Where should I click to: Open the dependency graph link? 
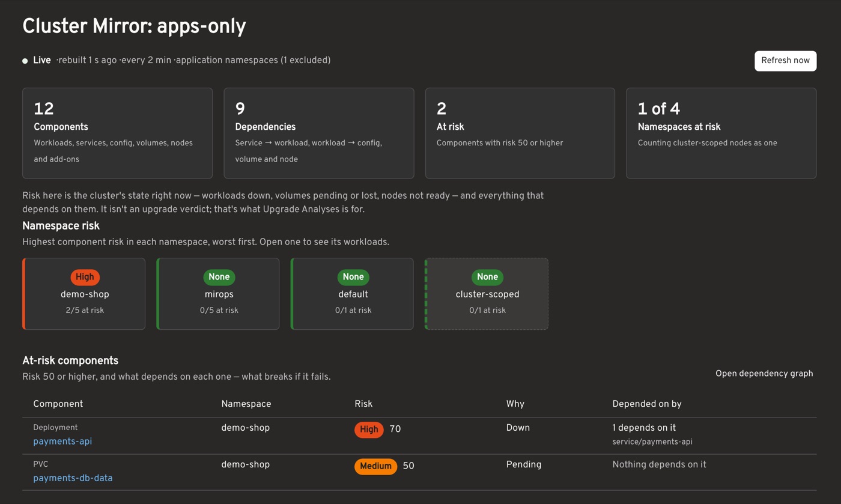pos(764,374)
